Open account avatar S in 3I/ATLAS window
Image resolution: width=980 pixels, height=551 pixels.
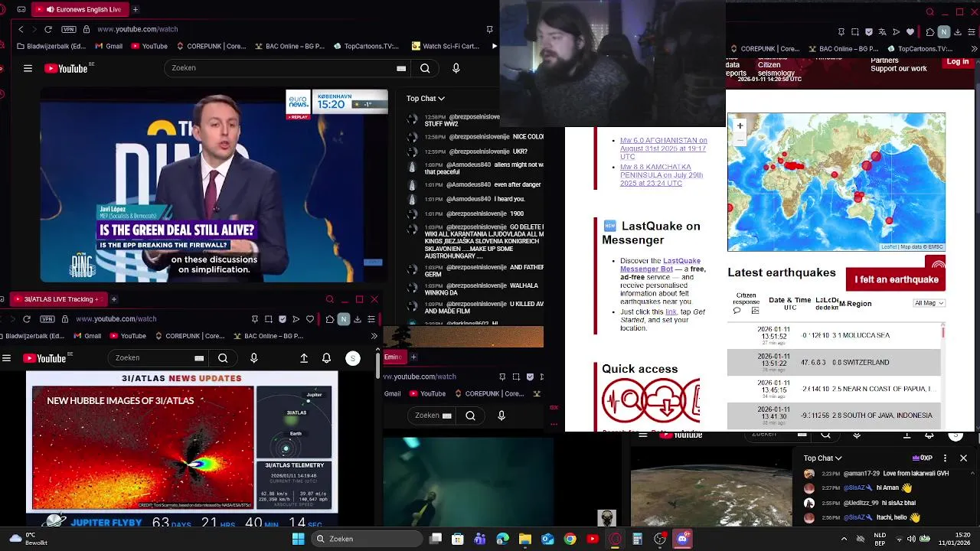click(353, 357)
